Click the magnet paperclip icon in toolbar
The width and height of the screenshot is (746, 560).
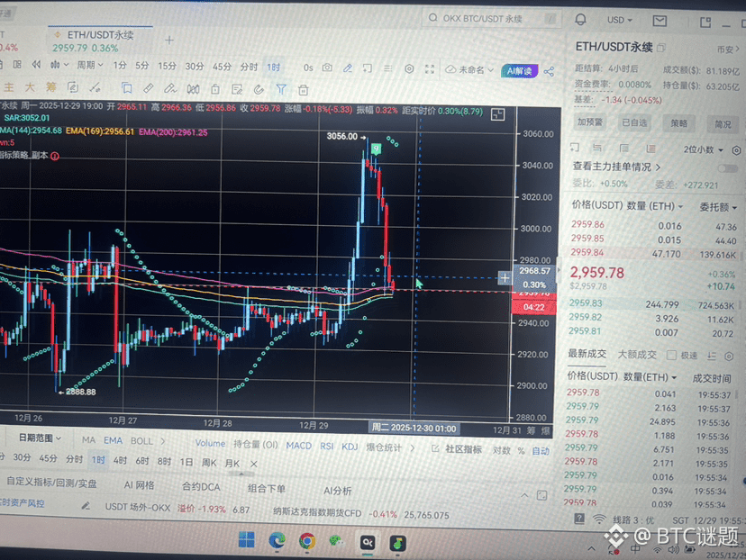(x=259, y=89)
